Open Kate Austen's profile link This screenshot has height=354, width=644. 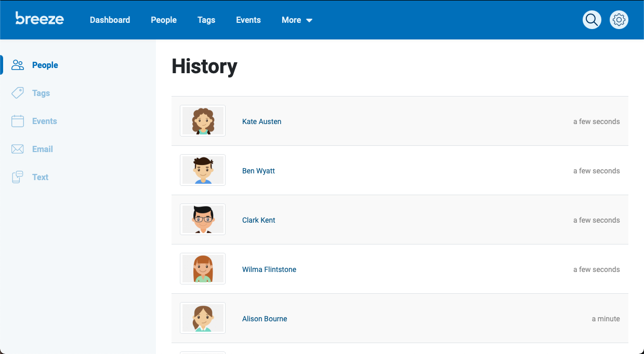coord(262,121)
